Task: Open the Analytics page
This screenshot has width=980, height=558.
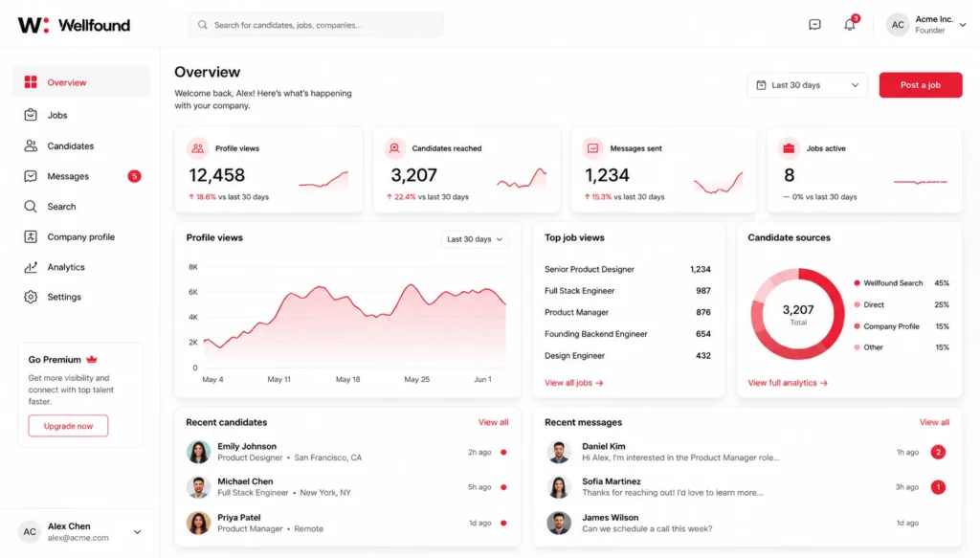Action: click(80, 267)
